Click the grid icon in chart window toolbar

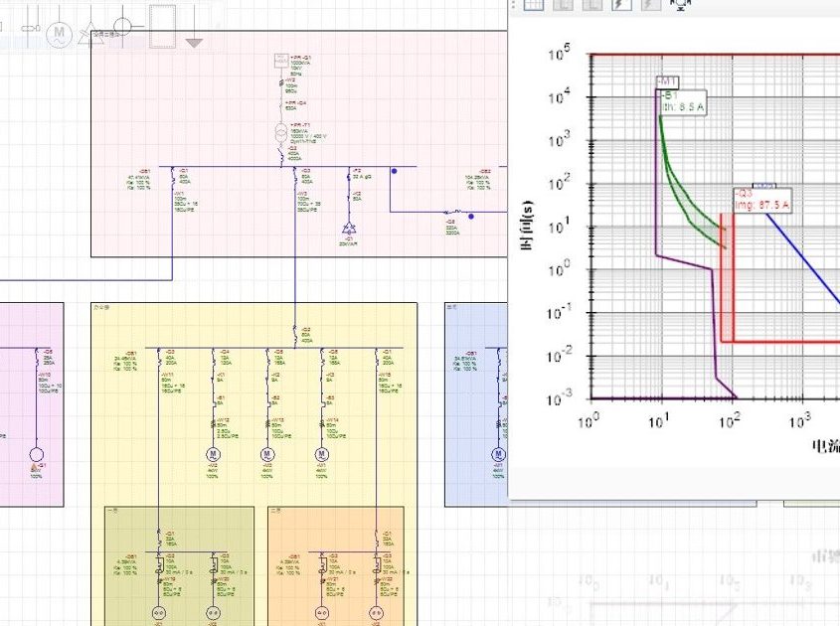(533, 4)
